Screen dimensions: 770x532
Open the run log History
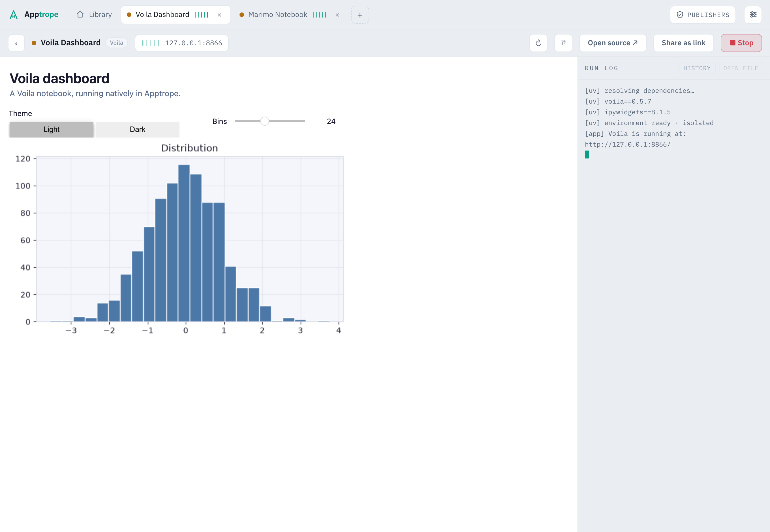(x=697, y=68)
